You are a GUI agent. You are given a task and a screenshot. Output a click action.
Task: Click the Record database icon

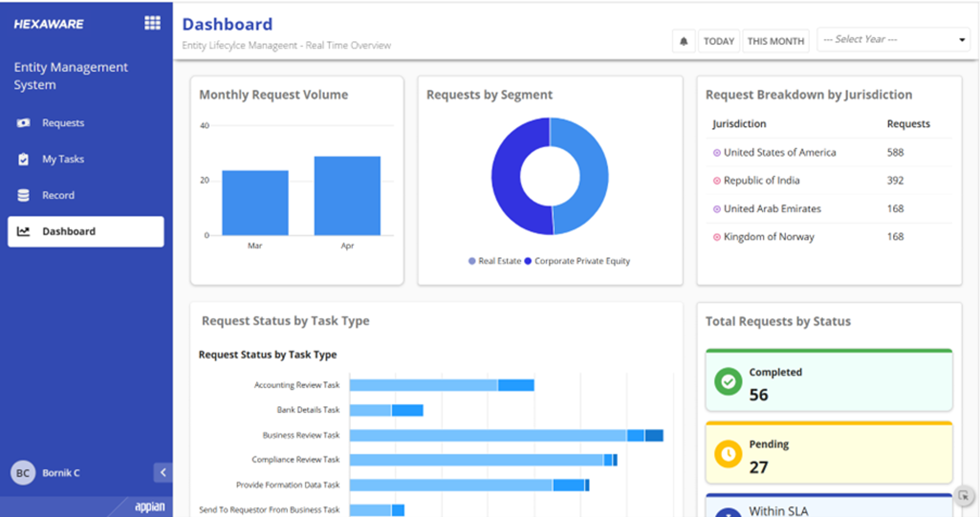click(x=23, y=195)
